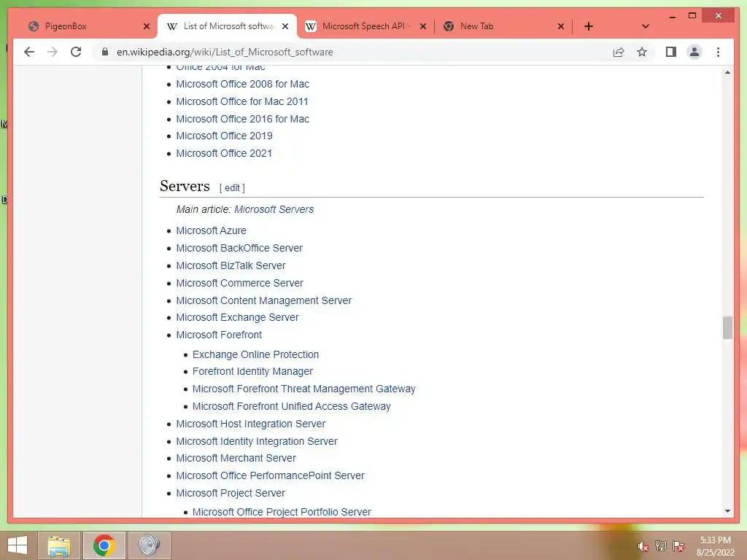Open Microsoft Office PerformancePoint Server link
This screenshot has width=747, height=560.
coord(270,475)
